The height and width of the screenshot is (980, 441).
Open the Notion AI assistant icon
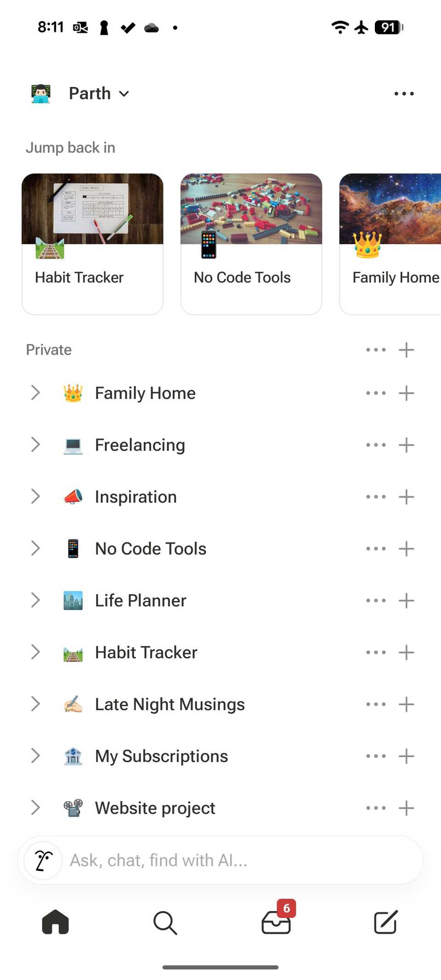pyautogui.click(x=42, y=860)
